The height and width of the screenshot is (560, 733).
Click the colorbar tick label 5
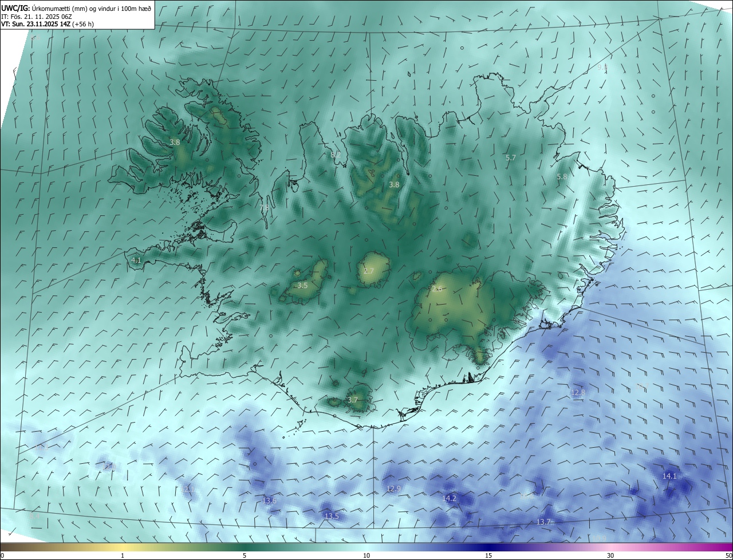[x=245, y=555]
